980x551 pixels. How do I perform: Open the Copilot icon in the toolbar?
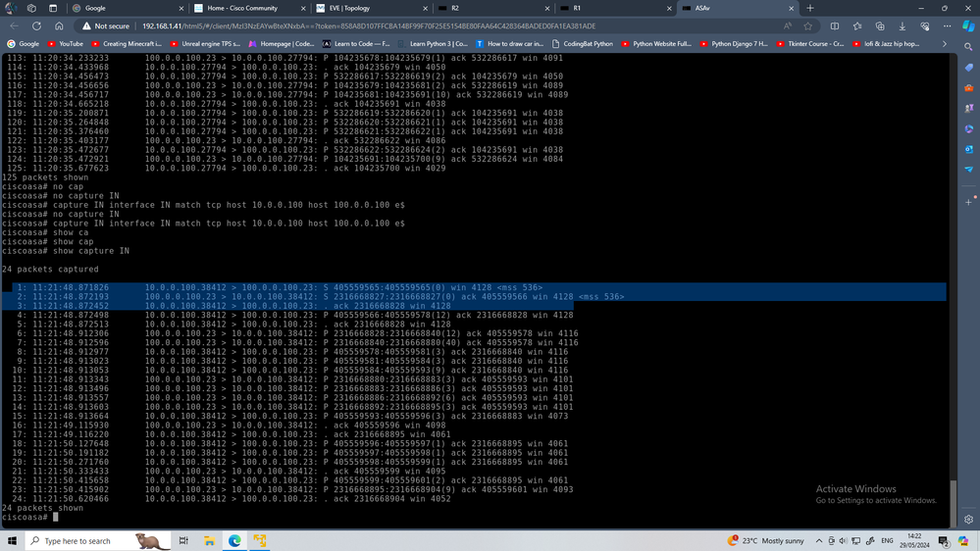click(968, 26)
